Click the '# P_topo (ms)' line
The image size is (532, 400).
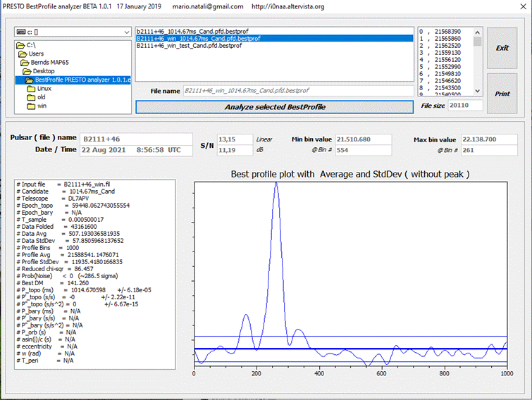(84, 290)
